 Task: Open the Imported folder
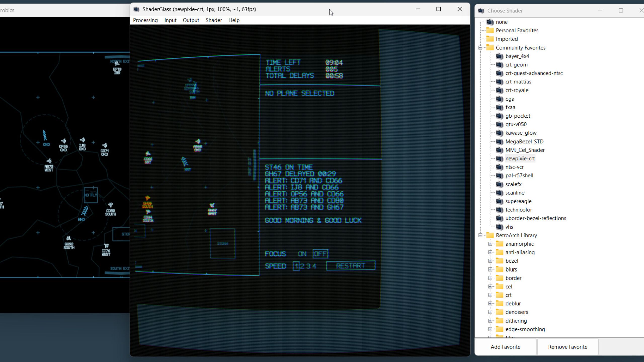coord(507,39)
